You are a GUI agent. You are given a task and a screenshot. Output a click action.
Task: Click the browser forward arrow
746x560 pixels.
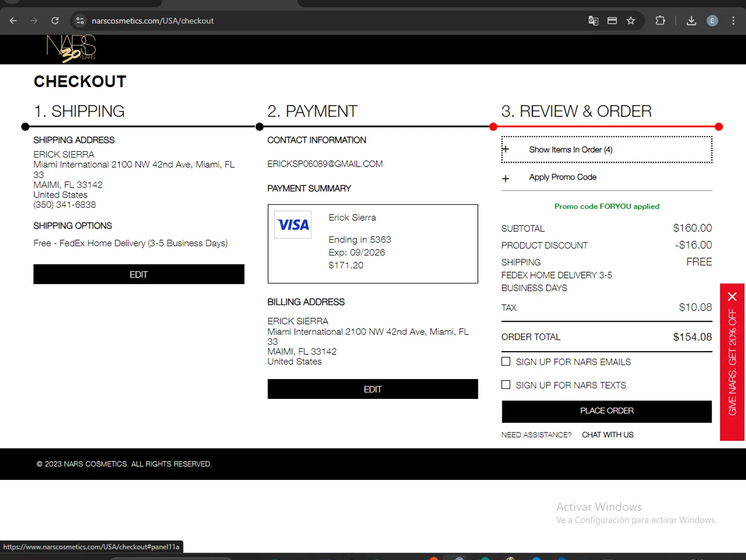pyautogui.click(x=34, y=21)
